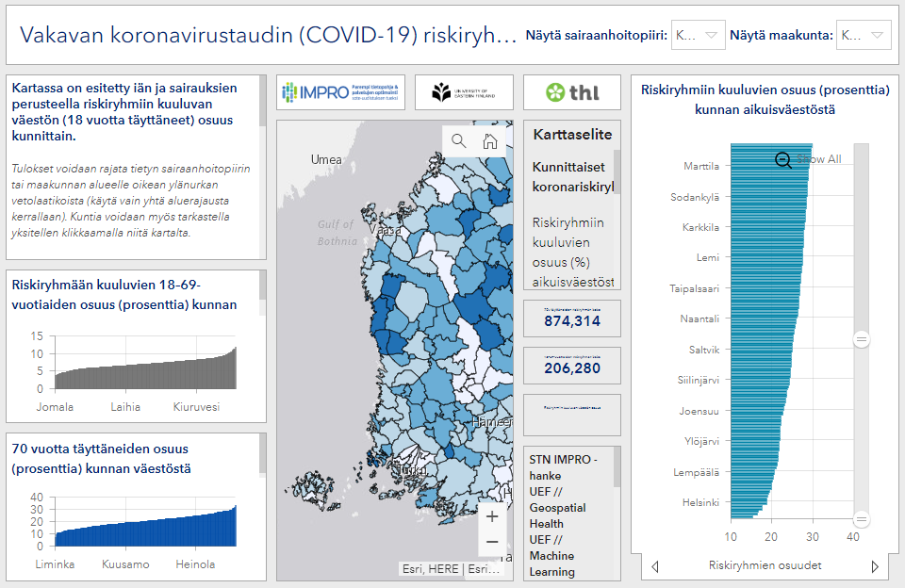Click the Heinola axis label
This screenshot has width=905, height=588.
[x=195, y=564]
